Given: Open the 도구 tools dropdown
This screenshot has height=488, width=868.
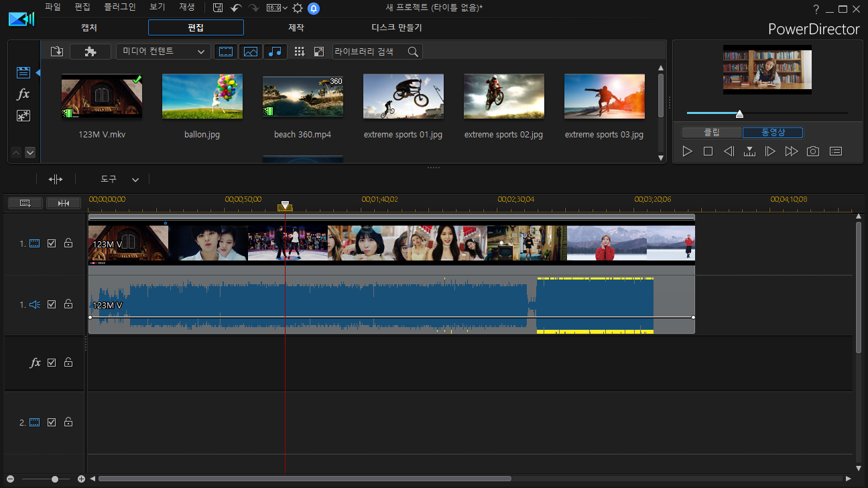Looking at the screenshot, I should [120, 180].
